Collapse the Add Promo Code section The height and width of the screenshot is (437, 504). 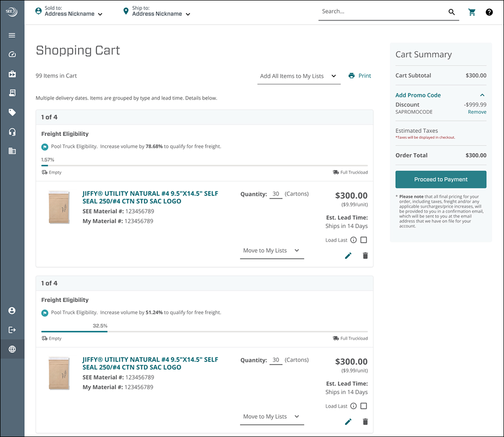[x=482, y=95]
